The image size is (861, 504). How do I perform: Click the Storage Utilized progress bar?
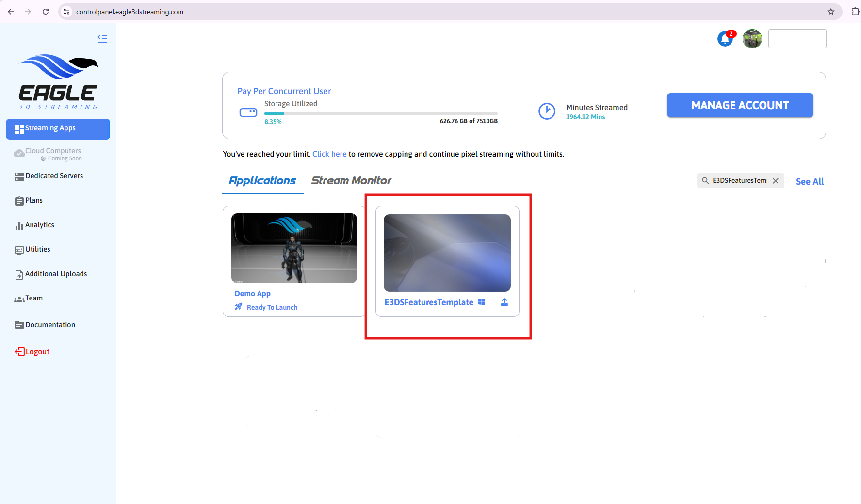(381, 114)
